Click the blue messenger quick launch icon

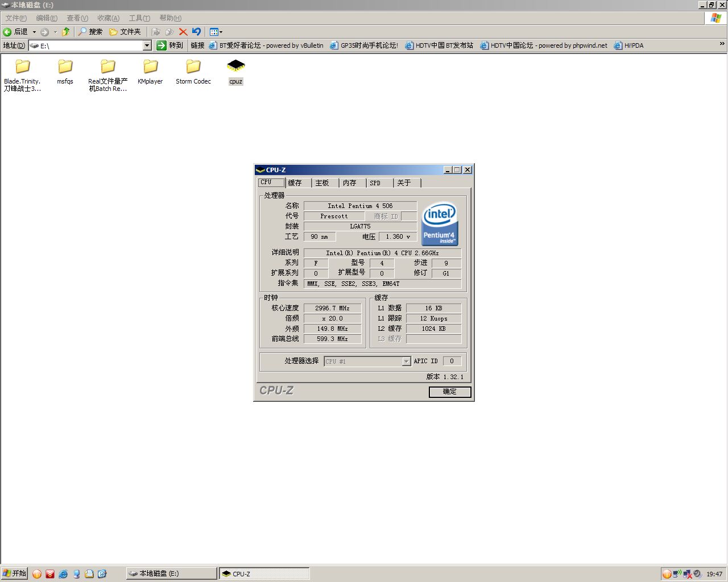(76, 574)
